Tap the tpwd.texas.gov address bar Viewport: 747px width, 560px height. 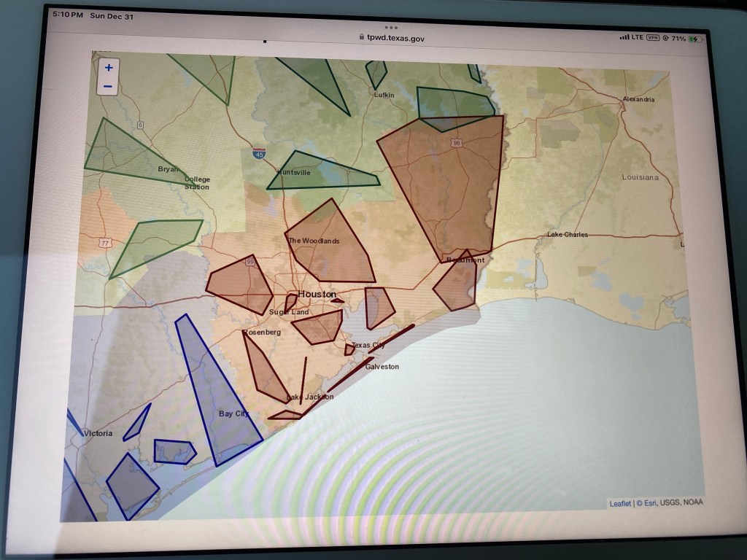[x=392, y=38]
